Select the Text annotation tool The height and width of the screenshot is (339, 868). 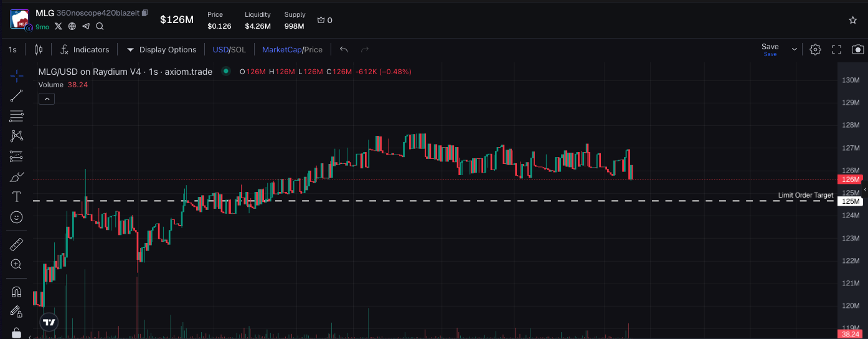[17, 197]
